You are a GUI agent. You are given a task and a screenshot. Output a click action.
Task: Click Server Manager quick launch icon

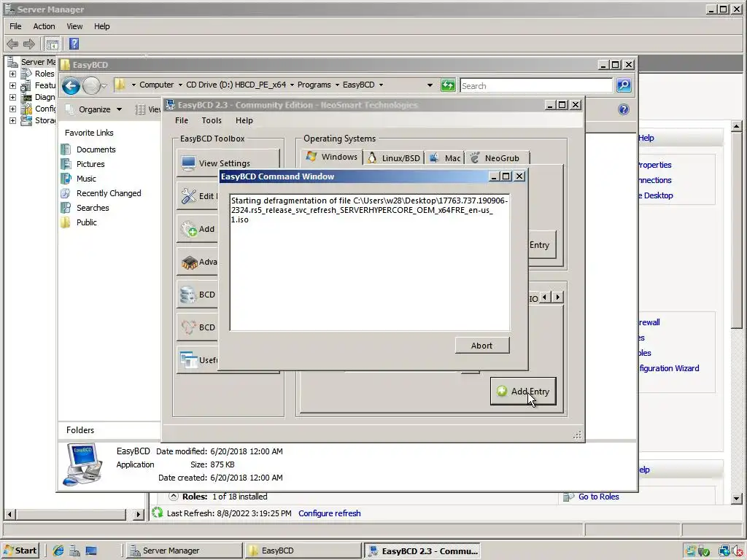[74, 551]
